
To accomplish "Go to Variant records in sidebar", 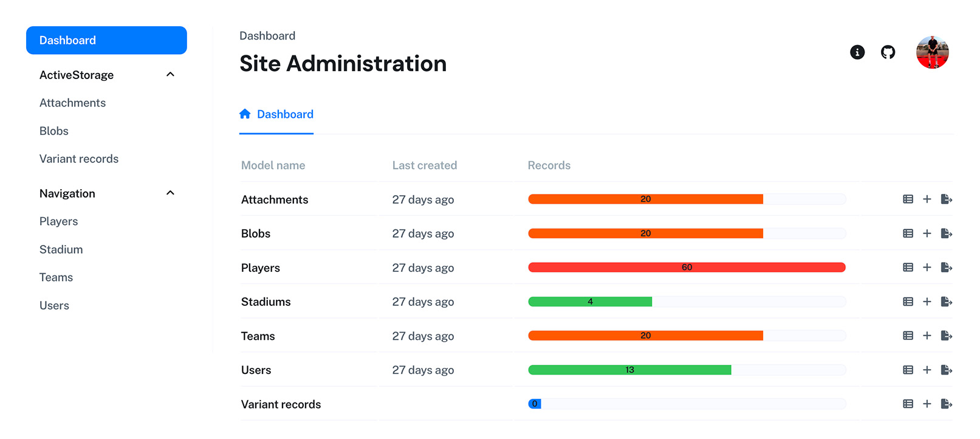I will coord(79,159).
